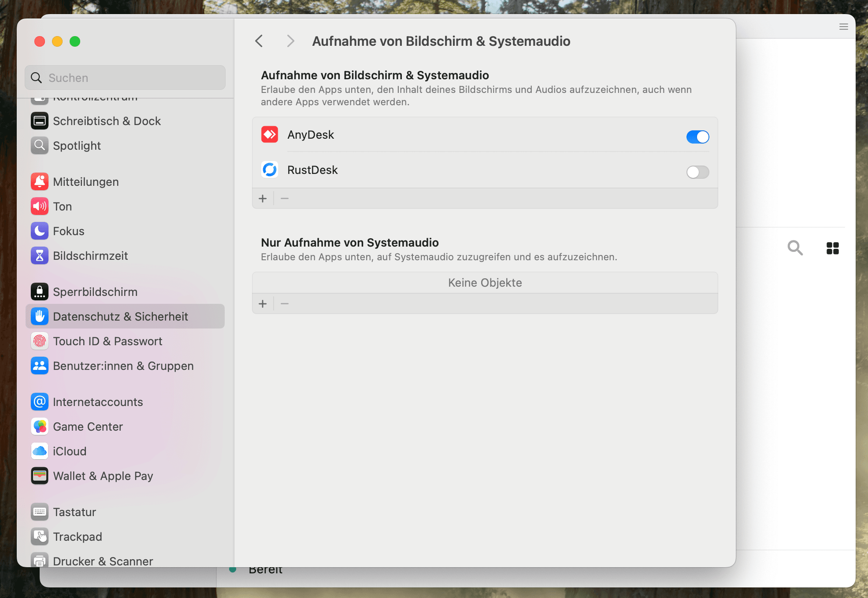Open Benutzer:innen & Gruppen settings
The width and height of the screenshot is (868, 598).
125,365
